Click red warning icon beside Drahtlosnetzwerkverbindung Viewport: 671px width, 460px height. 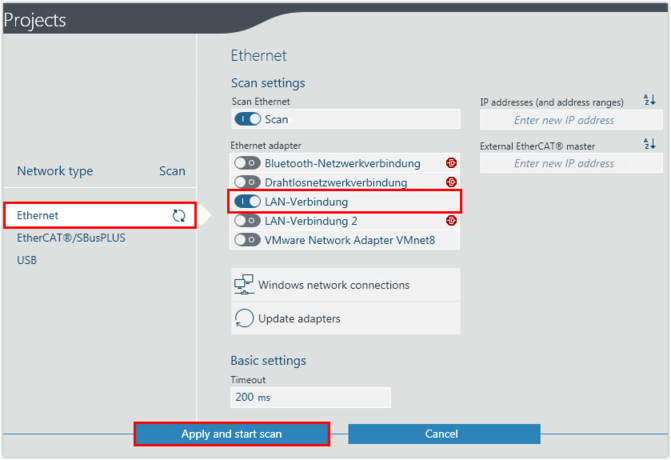point(451,182)
